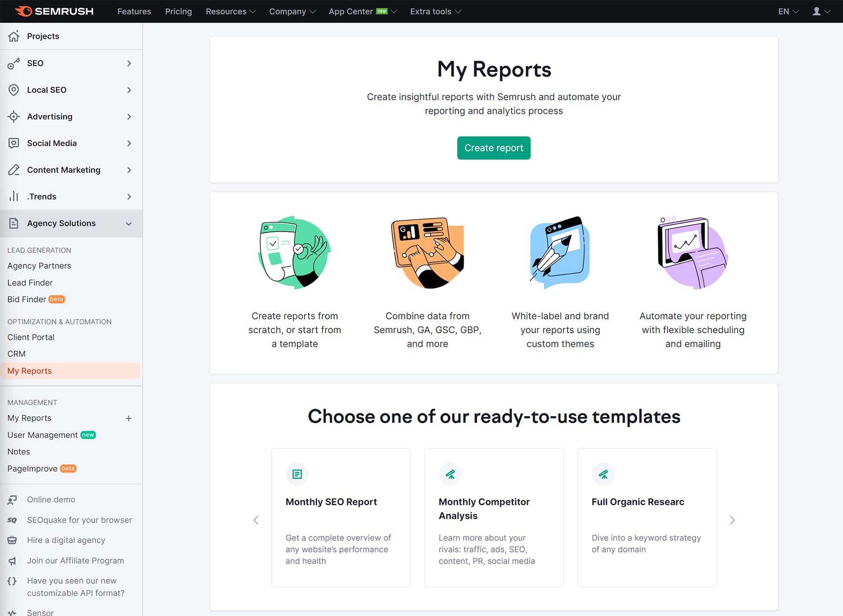Expand the Resources menu
This screenshot has width=843, height=616.
tap(230, 11)
